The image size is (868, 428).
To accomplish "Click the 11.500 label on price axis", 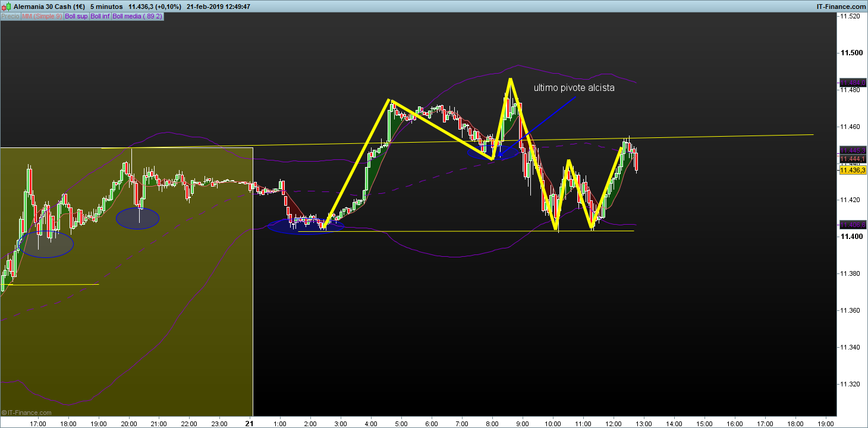I will point(850,53).
